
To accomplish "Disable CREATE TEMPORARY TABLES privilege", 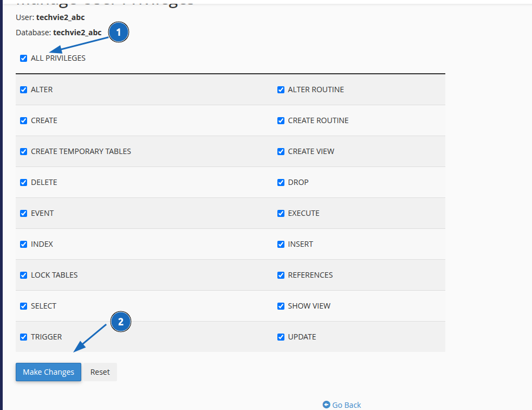I will point(24,152).
